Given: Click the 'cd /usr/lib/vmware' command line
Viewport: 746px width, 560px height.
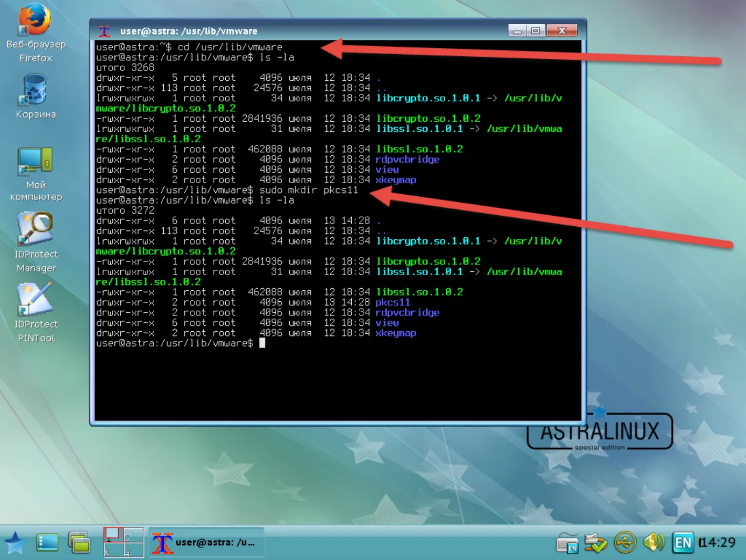Looking at the screenshot, I should 230,47.
